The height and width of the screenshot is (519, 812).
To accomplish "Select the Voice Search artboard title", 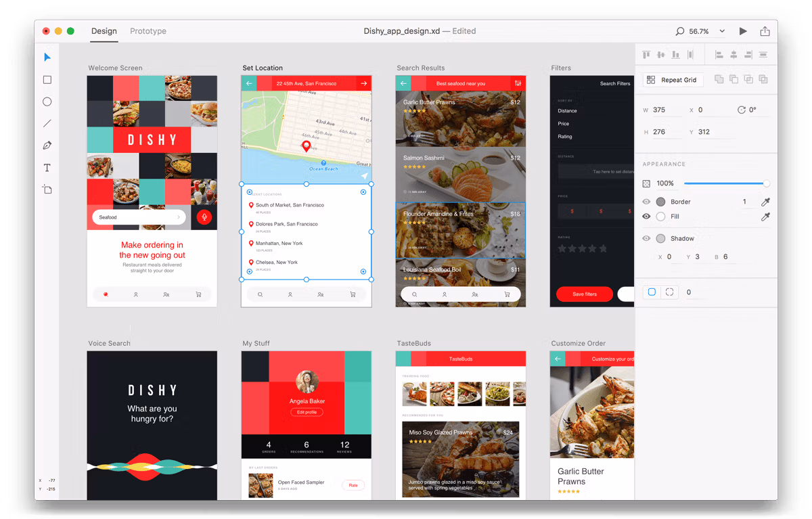I will (109, 343).
